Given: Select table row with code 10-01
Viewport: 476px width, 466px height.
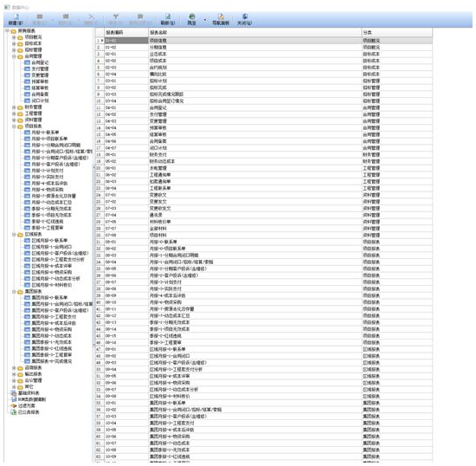Looking at the screenshot, I should click(x=264, y=403).
